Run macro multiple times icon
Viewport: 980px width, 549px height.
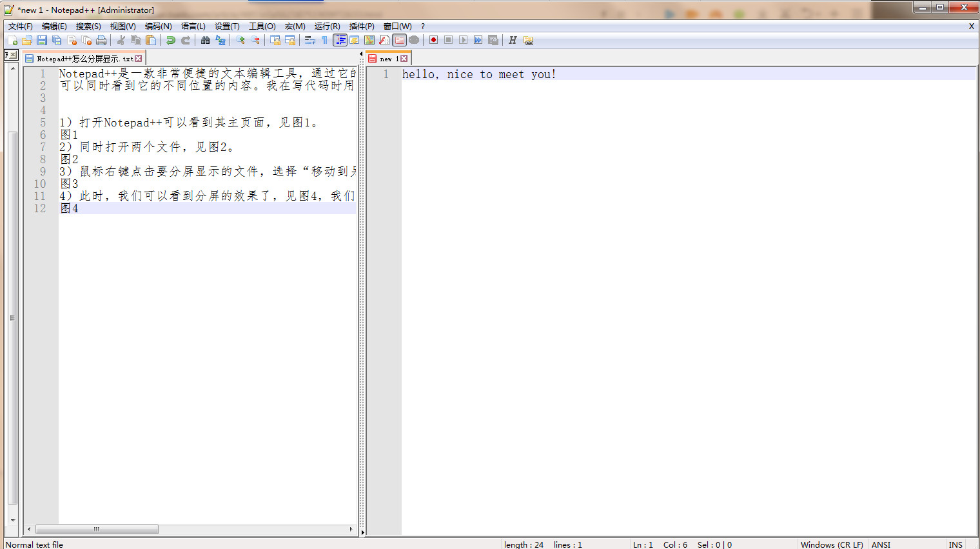tap(478, 40)
